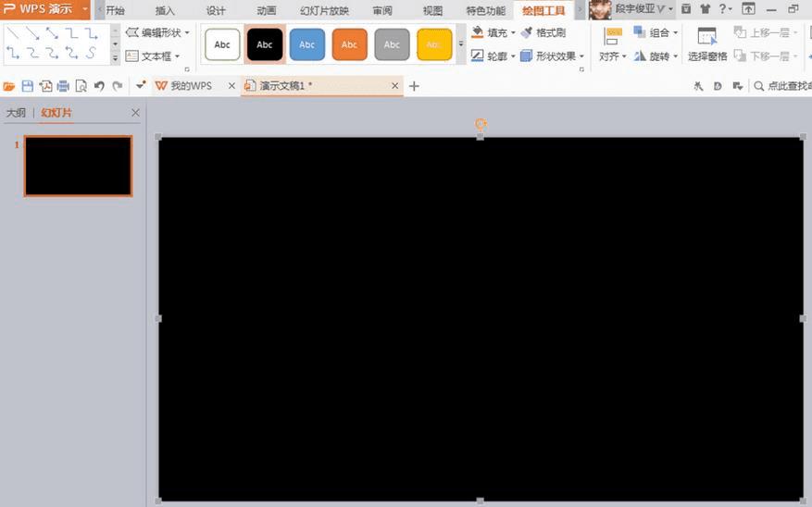Apply the white Abc shape style
This screenshot has height=507, width=812.
[223, 44]
